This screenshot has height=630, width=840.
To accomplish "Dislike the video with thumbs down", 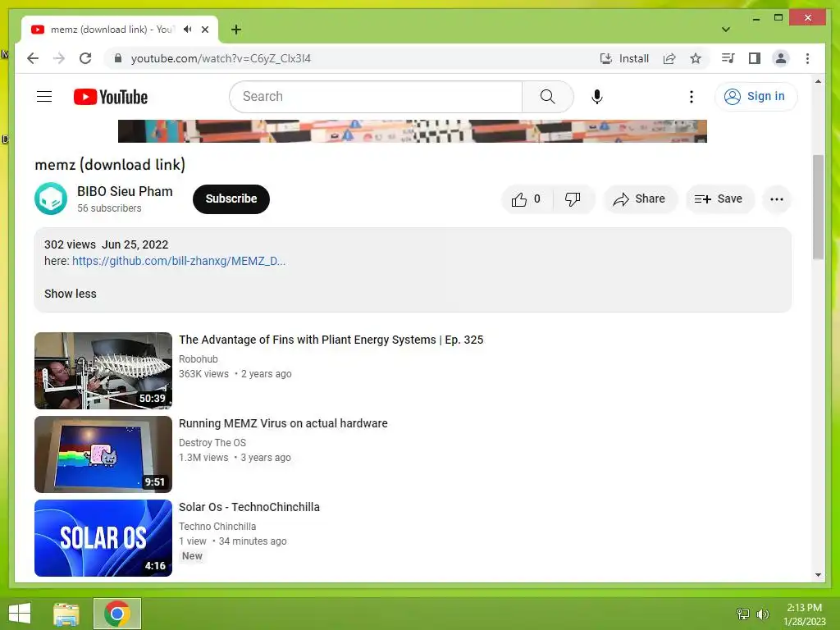I will [x=573, y=199].
